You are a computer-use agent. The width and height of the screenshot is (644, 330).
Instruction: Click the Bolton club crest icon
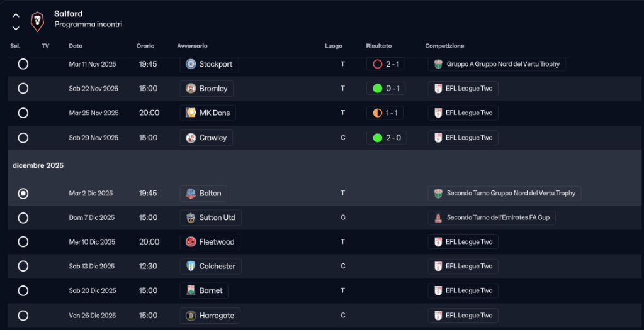(191, 194)
